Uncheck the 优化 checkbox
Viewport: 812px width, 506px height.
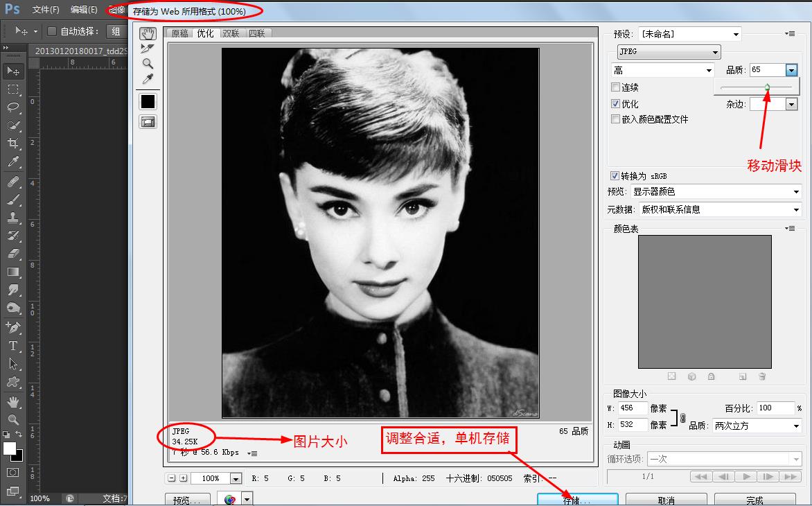(x=615, y=103)
